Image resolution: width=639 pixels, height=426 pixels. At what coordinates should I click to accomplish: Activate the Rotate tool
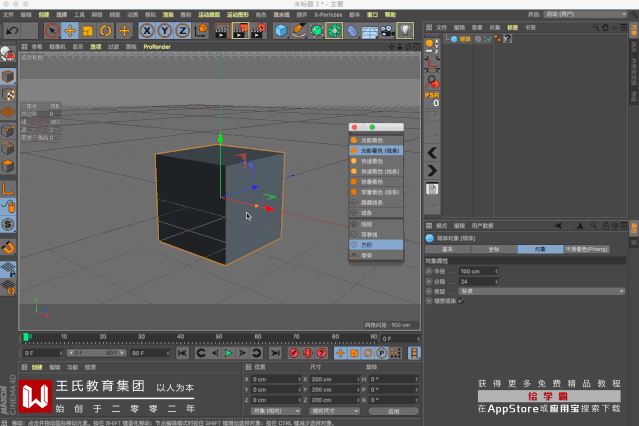(106, 31)
